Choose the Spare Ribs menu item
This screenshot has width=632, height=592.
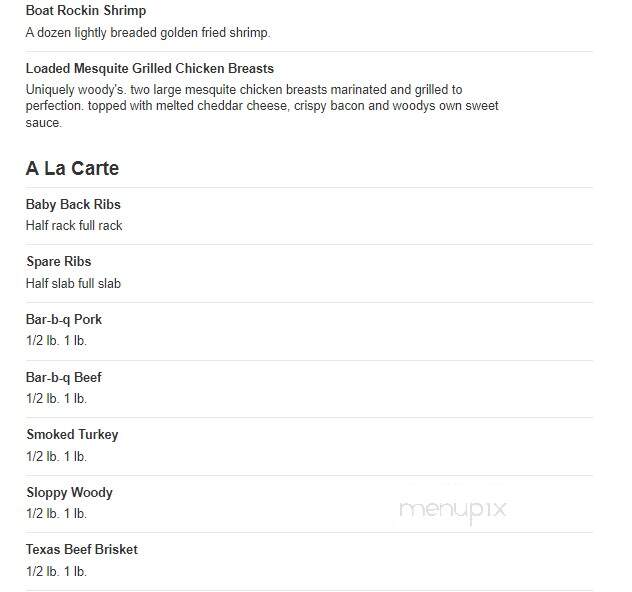[x=59, y=262]
